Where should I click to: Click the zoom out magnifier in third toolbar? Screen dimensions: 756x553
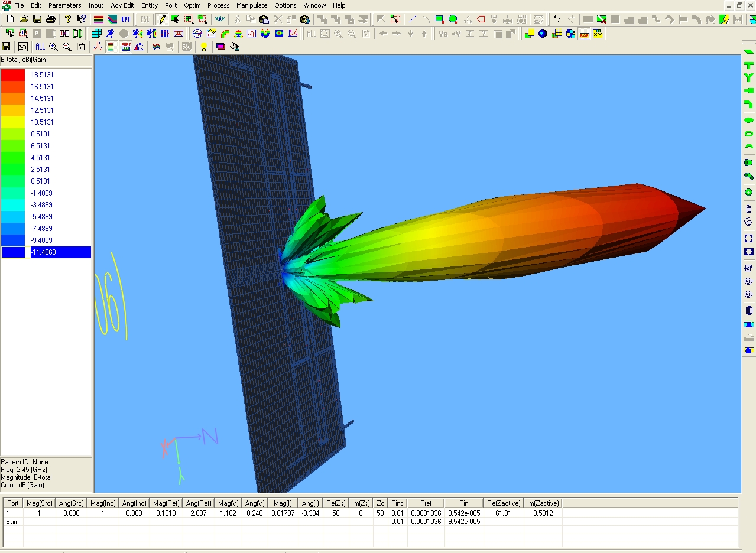67,47
